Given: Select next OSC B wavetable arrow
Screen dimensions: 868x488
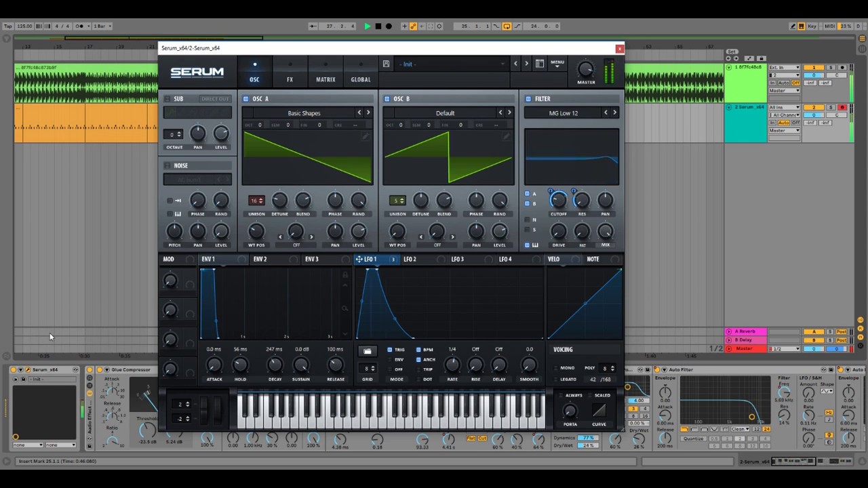Looking at the screenshot, I should tap(509, 113).
